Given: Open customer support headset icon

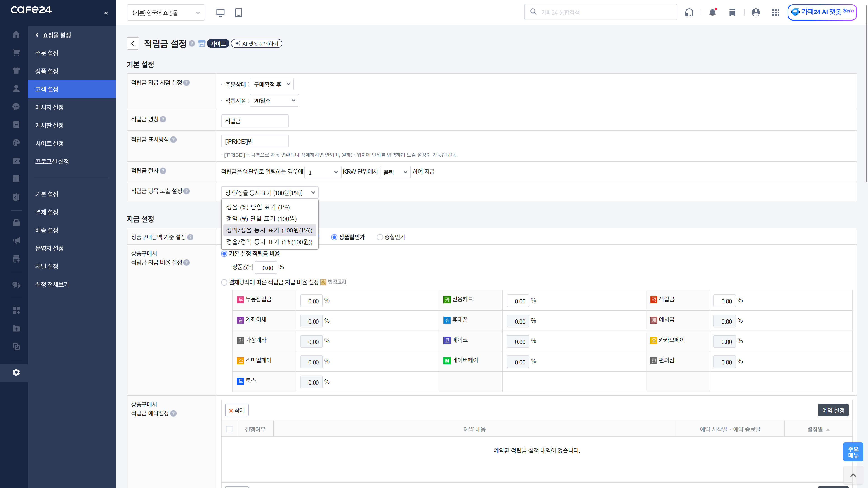Looking at the screenshot, I should coord(689,12).
